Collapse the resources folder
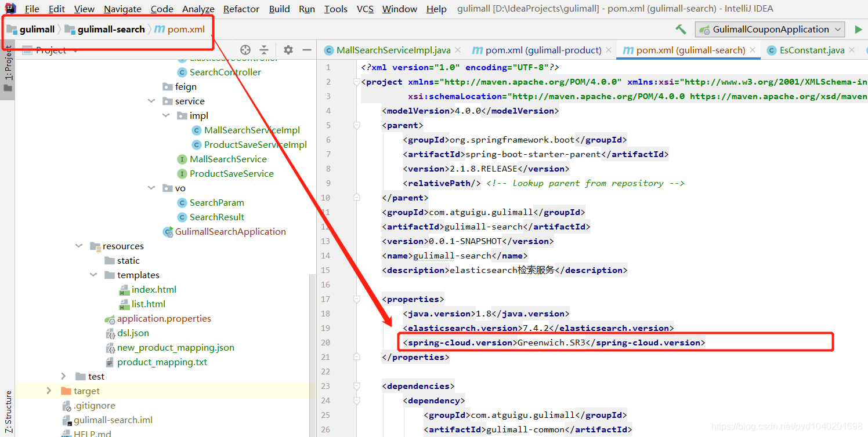This screenshot has width=868, height=437. click(x=79, y=246)
